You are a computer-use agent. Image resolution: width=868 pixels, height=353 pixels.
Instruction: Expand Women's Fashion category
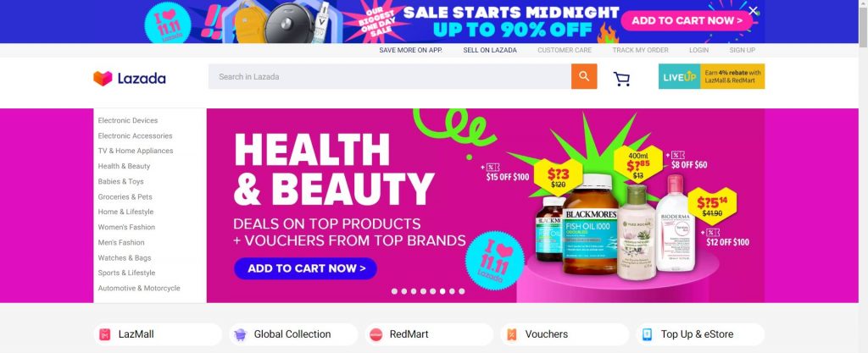tap(127, 227)
